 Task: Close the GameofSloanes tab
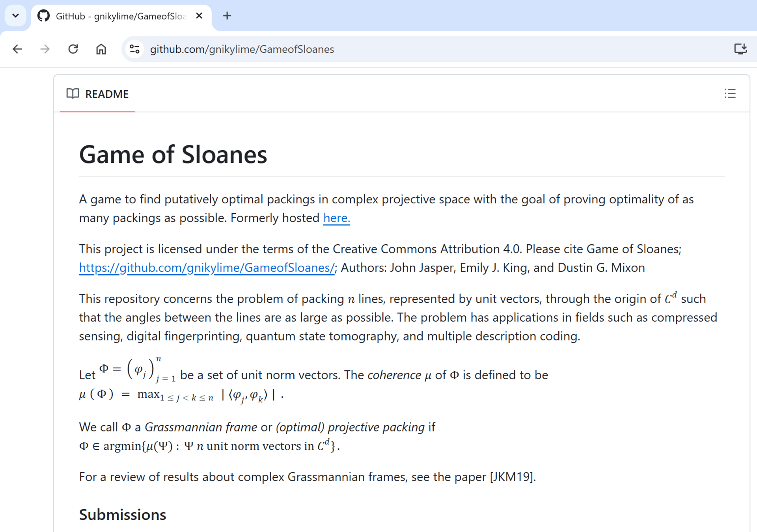199,16
